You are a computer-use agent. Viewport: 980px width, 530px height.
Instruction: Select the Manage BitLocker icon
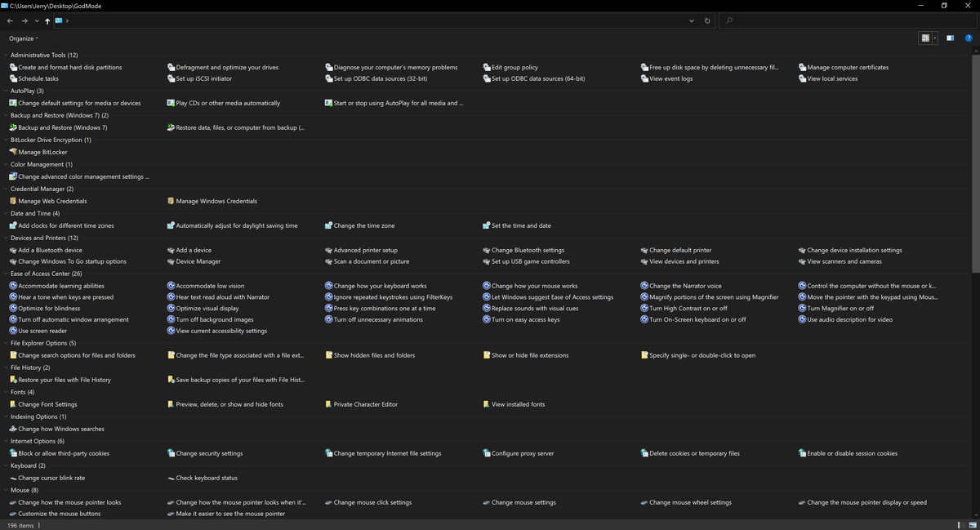click(13, 153)
